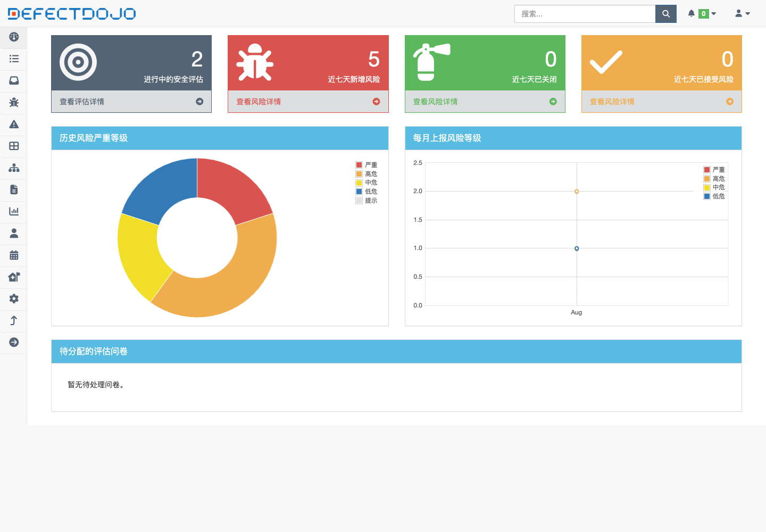Click the notification count badge 0
Image resolution: width=766 pixels, height=532 pixels.
pos(703,14)
